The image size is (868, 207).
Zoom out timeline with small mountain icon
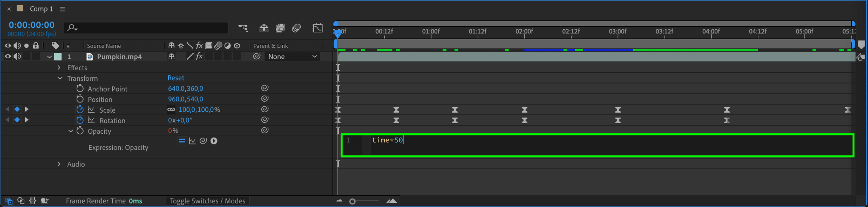pos(339,201)
